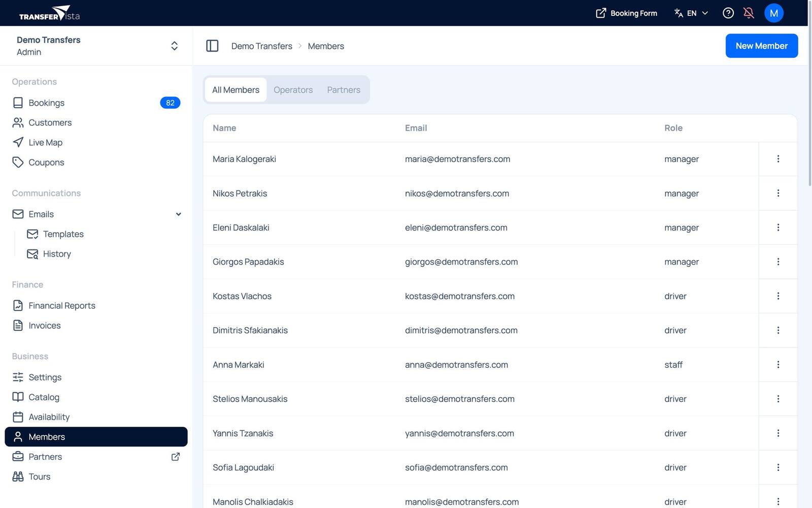Open the Availability page
Image resolution: width=812 pixels, height=508 pixels.
(96, 417)
